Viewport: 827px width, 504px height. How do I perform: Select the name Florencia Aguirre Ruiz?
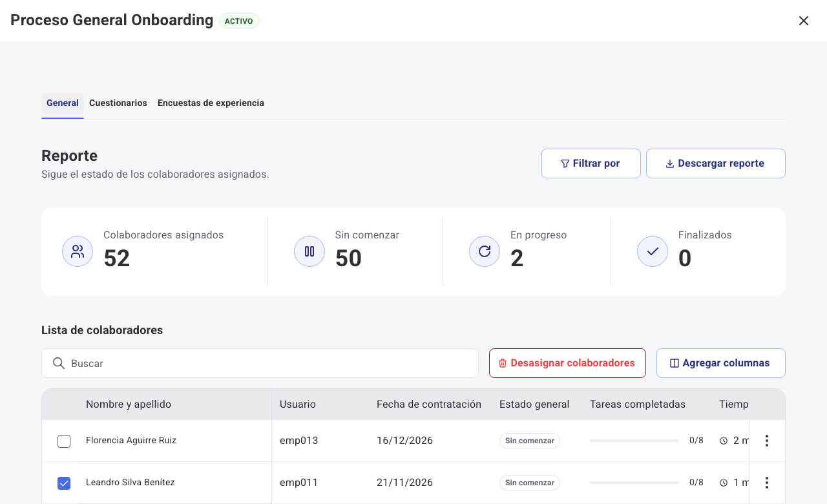tap(131, 440)
